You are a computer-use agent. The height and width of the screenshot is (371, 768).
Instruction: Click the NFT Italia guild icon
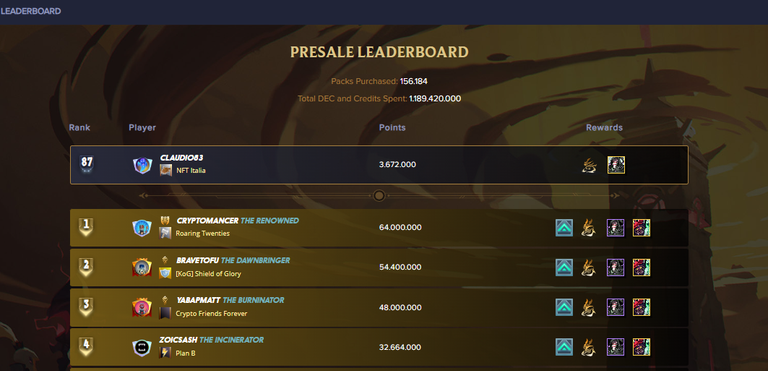pos(166,171)
